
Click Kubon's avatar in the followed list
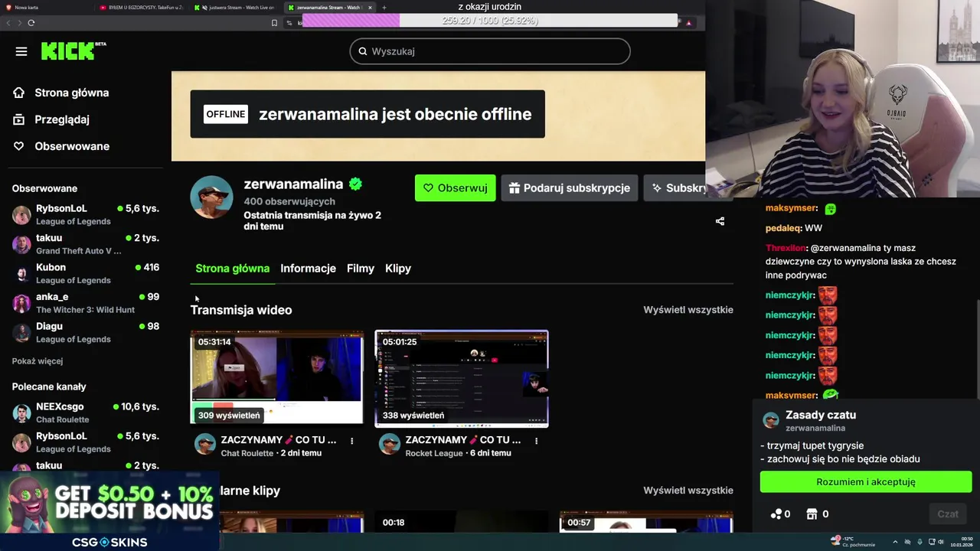coord(21,273)
